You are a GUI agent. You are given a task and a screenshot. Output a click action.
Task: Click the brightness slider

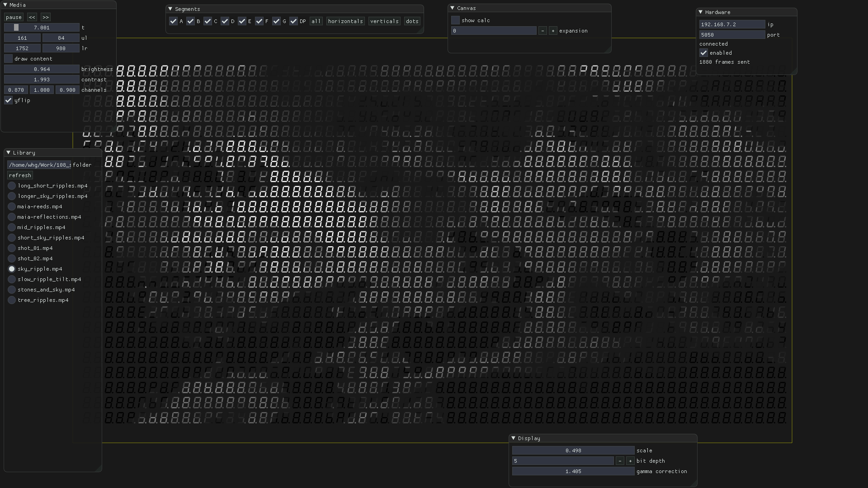[x=42, y=69]
